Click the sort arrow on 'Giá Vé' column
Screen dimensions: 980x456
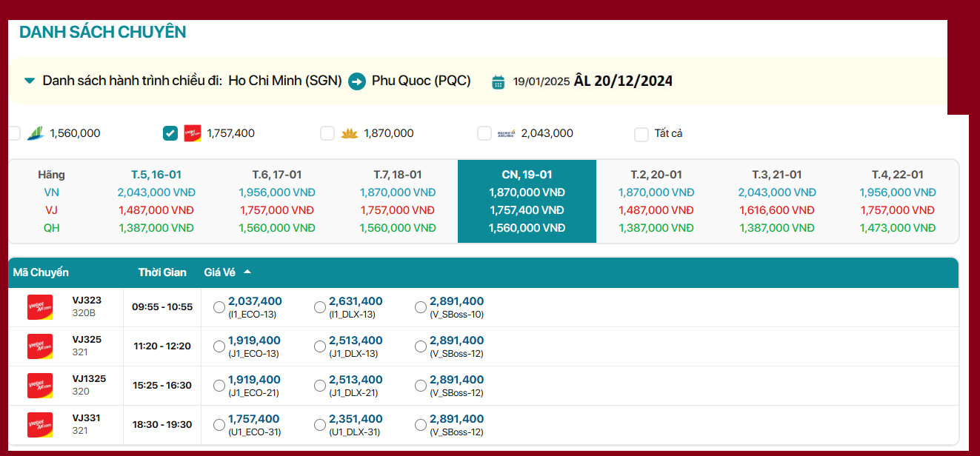247,272
